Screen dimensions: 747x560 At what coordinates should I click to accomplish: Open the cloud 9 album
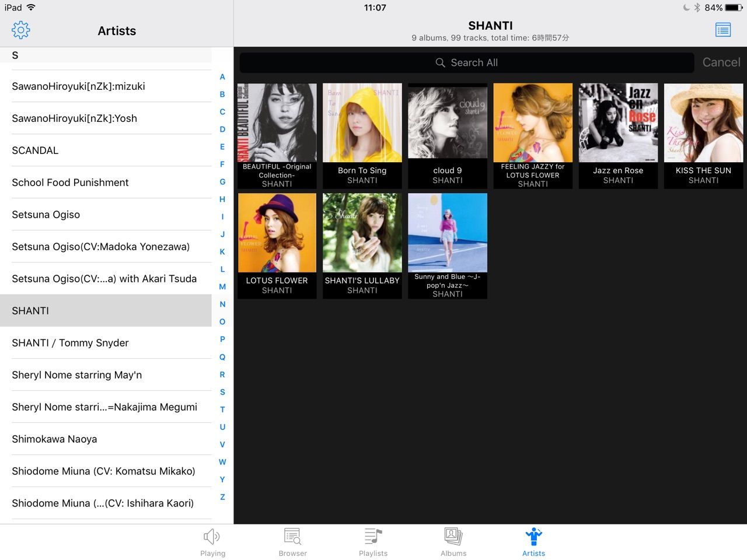[448, 136]
